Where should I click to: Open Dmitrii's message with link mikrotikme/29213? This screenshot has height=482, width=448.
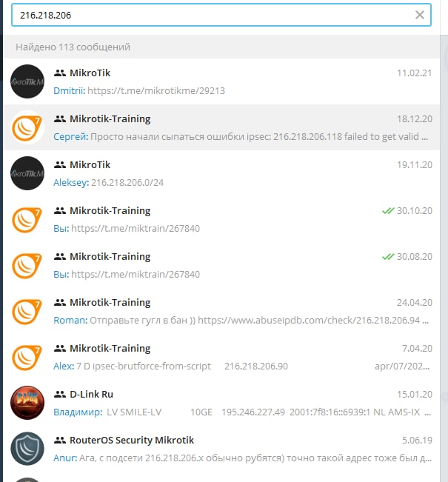point(221,81)
